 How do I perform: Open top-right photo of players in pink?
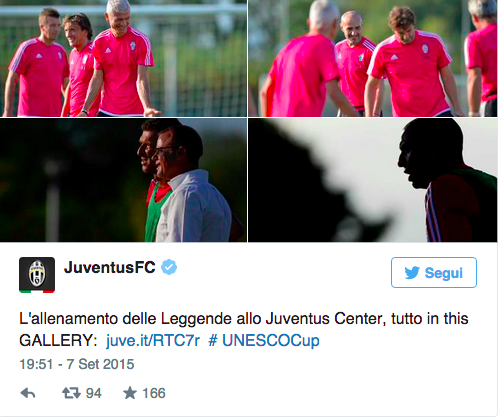373,58
